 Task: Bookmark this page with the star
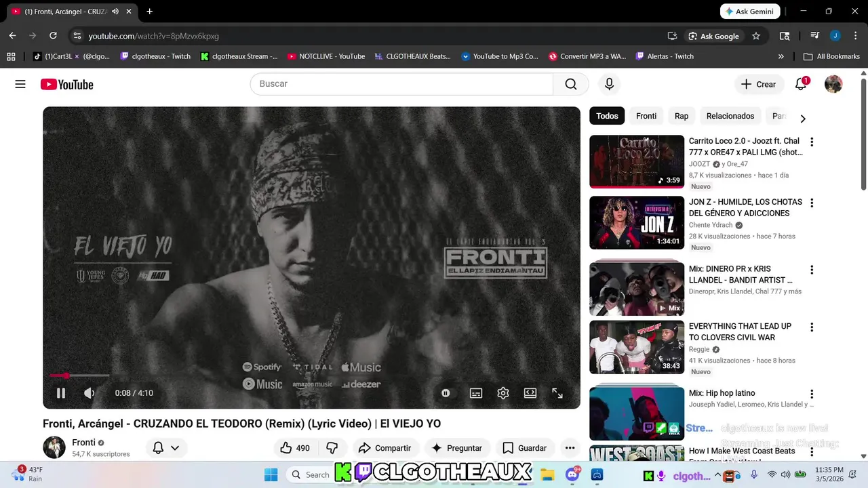point(756,36)
